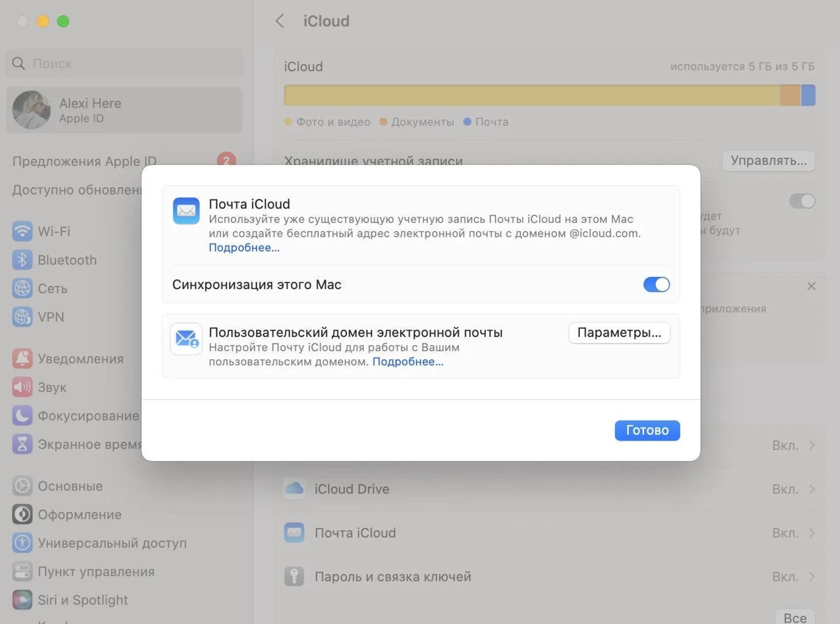The image size is (840, 624).
Task: Click the Управлять… storage button
Action: coord(768,161)
